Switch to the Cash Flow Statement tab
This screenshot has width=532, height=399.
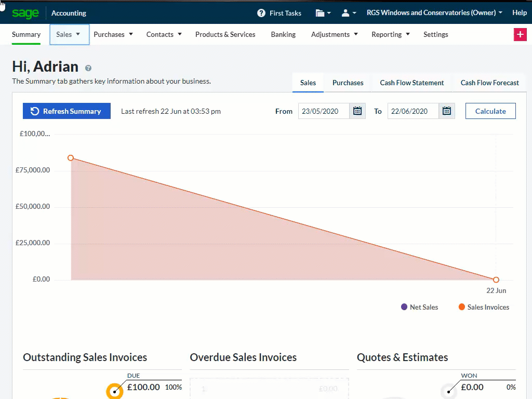click(411, 83)
